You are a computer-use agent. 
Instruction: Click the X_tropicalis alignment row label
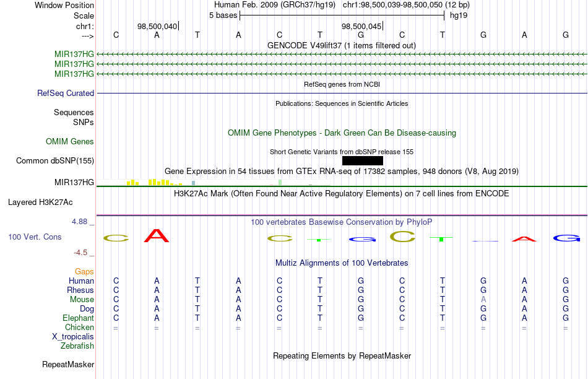click(73, 337)
